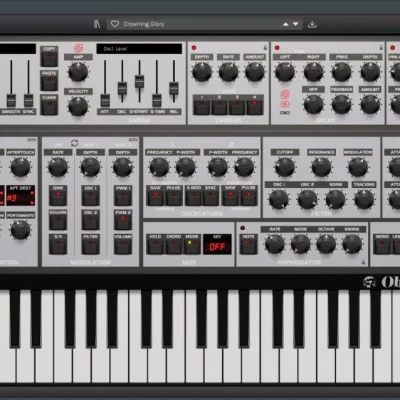Toggle modulation OSC 2 destination button
The height and width of the screenshot is (400, 400).
[x=91, y=220]
